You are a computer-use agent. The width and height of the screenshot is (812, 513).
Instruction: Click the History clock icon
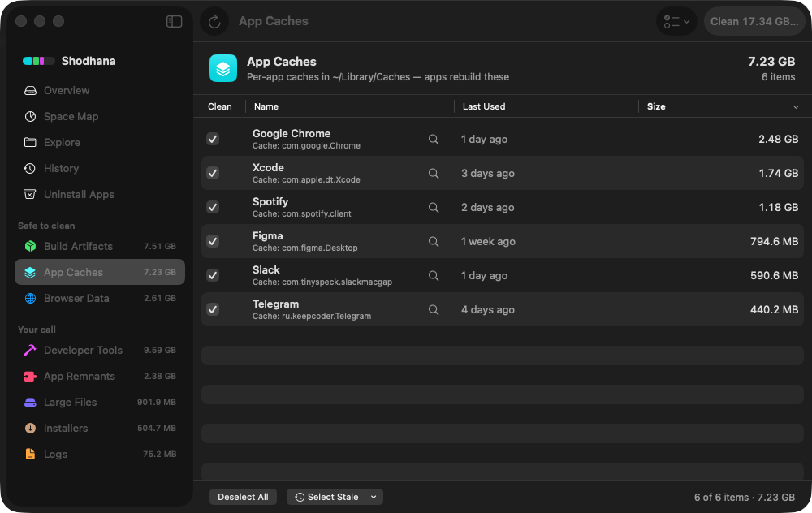click(30, 168)
